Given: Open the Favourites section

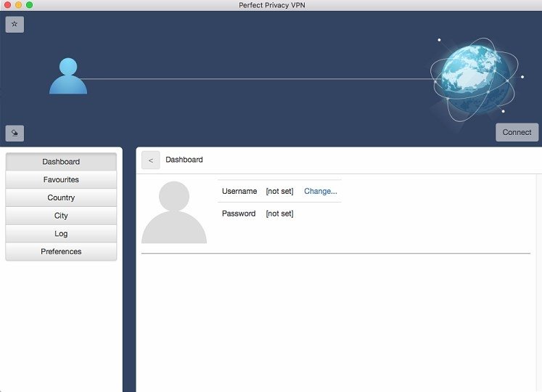Looking at the screenshot, I should (x=61, y=179).
